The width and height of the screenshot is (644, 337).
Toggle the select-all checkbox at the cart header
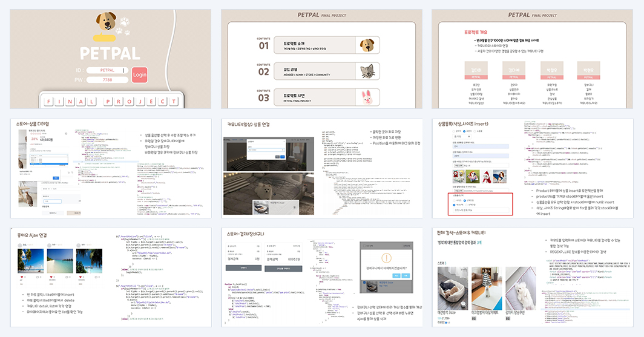click(x=364, y=246)
